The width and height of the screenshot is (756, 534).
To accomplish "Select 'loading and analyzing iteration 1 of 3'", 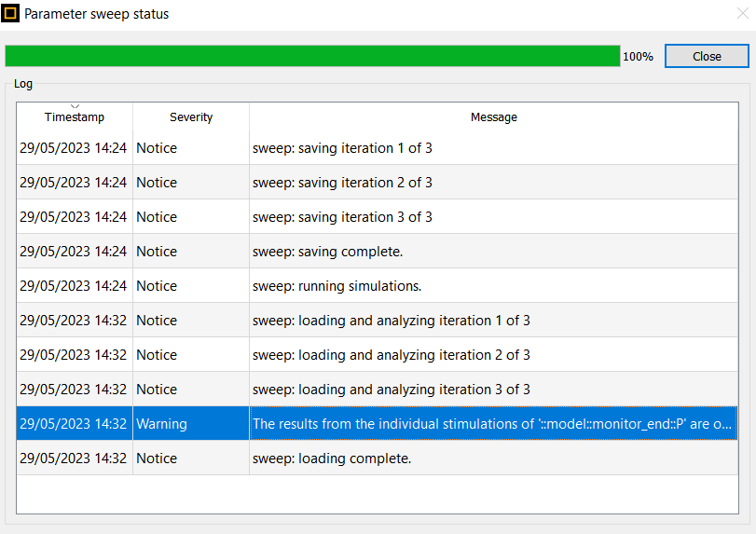I will pyautogui.click(x=377, y=320).
